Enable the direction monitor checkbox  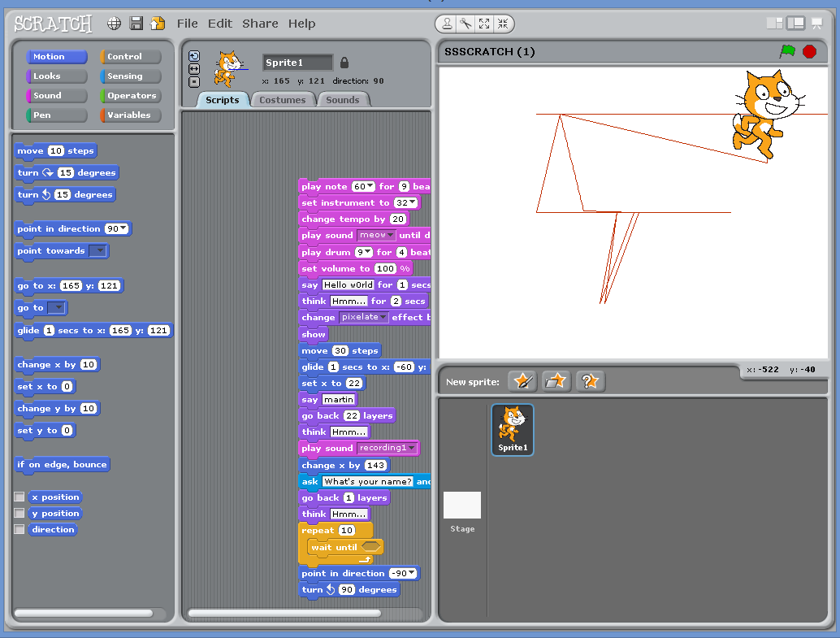[x=19, y=529]
